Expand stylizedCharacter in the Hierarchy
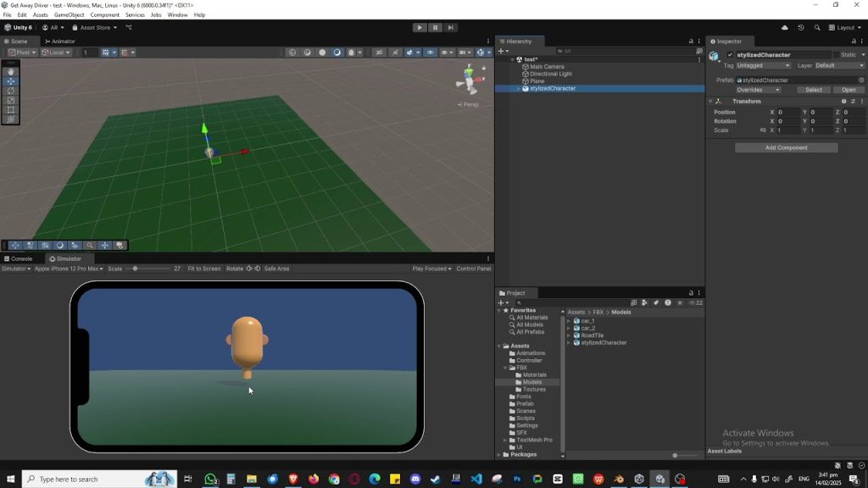This screenshot has width=868, height=488. [519, 88]
